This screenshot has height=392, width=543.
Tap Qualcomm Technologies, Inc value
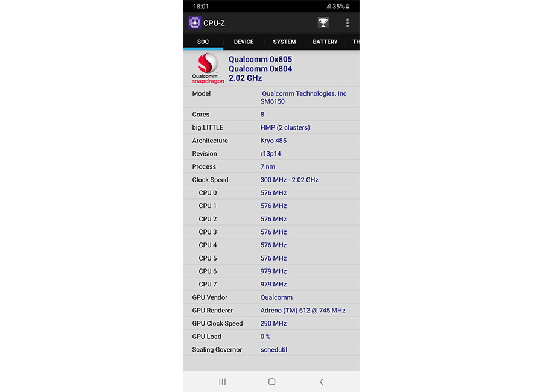pyautogui.click(x=304, y=93)
